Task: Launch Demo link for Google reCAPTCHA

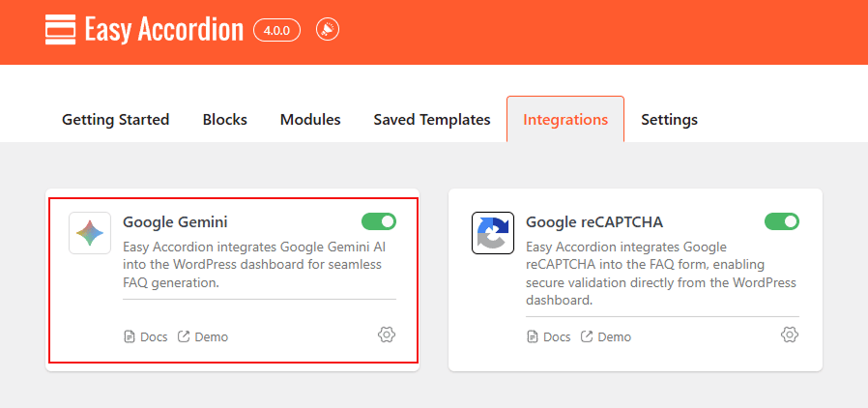Action: (606, 337)
